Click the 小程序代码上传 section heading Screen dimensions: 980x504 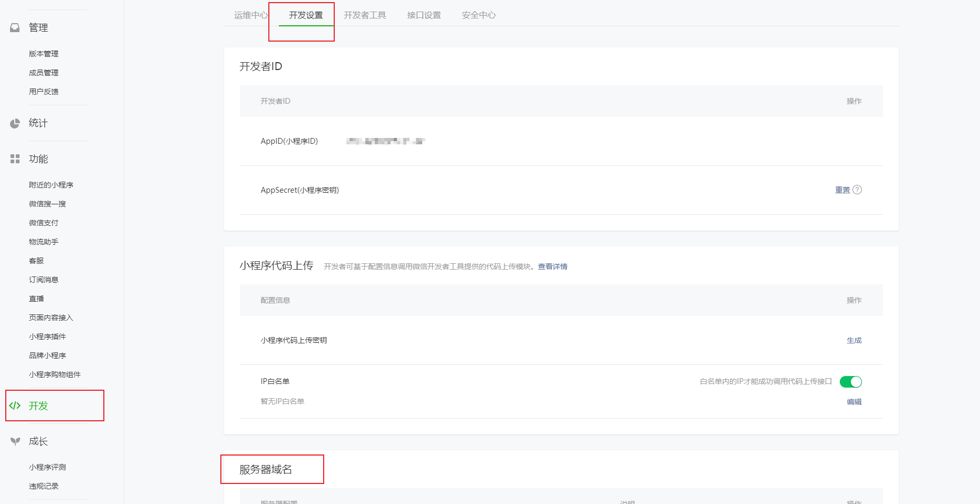pyautogui.click(x=276, y=265)
